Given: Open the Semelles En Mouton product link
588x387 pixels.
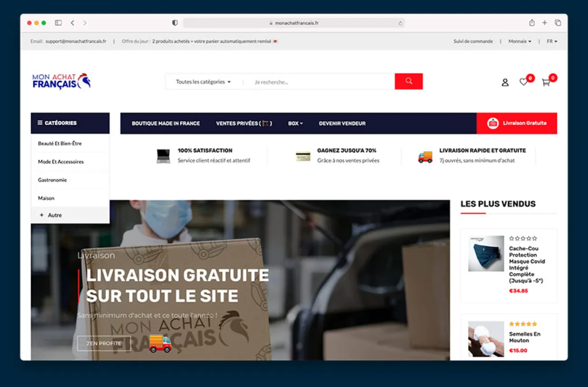Looking at the screenshot, I should tap(525, 337).
